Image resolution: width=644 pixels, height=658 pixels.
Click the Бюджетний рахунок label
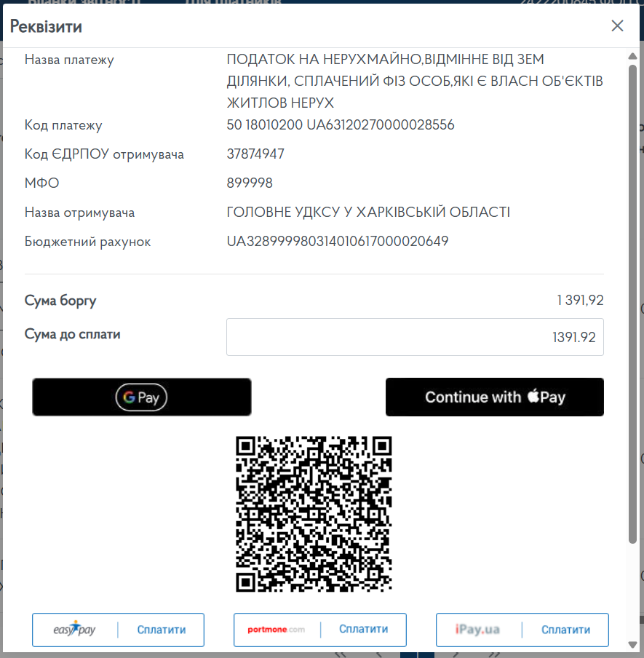pos(87,242)
